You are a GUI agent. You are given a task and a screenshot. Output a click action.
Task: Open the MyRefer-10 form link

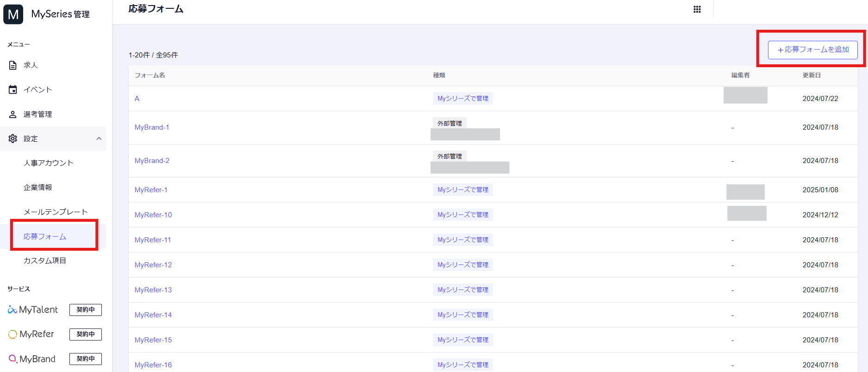(153, 215)
